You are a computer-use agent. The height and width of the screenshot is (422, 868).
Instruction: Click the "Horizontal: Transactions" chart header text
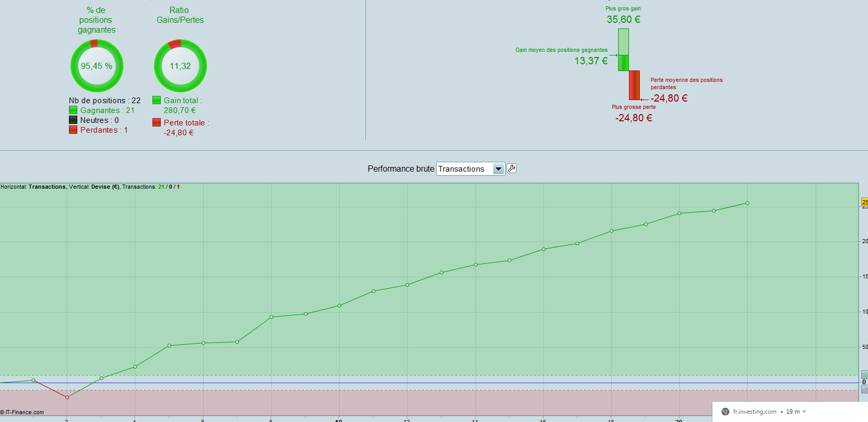click(33, 187)
